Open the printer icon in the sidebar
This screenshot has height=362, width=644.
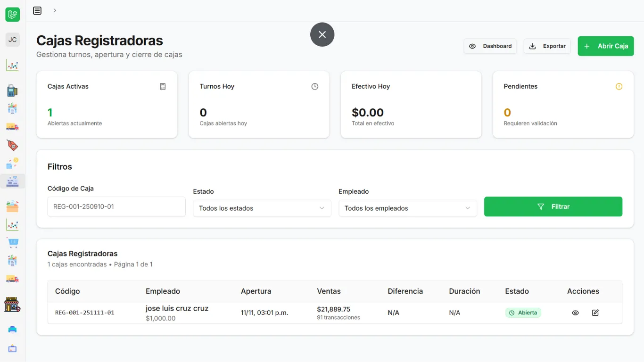[12, 329]
